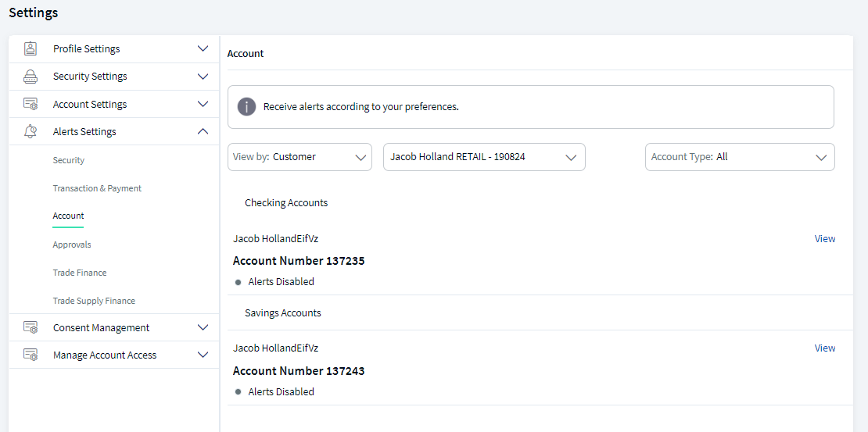
Task: Click the Security Settings lock icon
Action: click(30, 77)
